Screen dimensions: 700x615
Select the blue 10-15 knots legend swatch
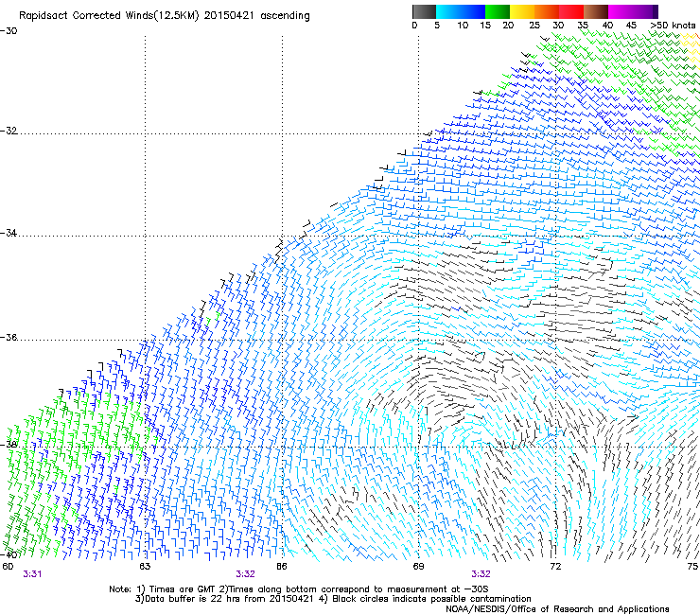[x=473, y=11]
